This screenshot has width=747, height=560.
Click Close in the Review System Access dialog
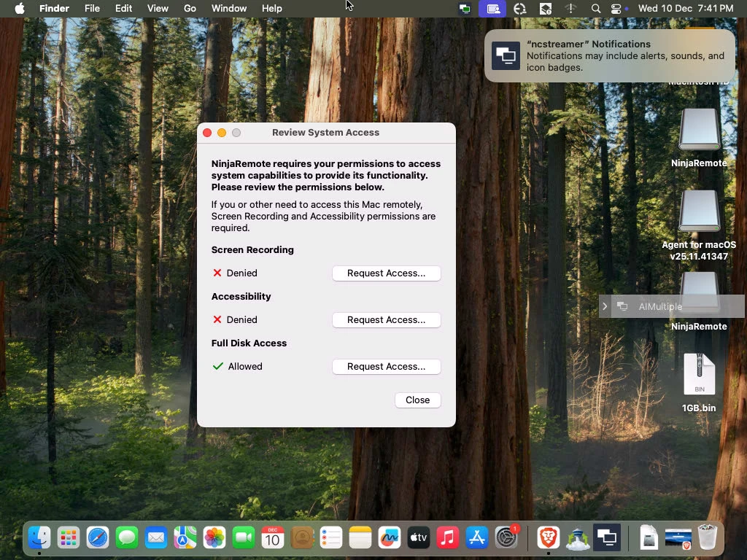(x=418, y=400)
